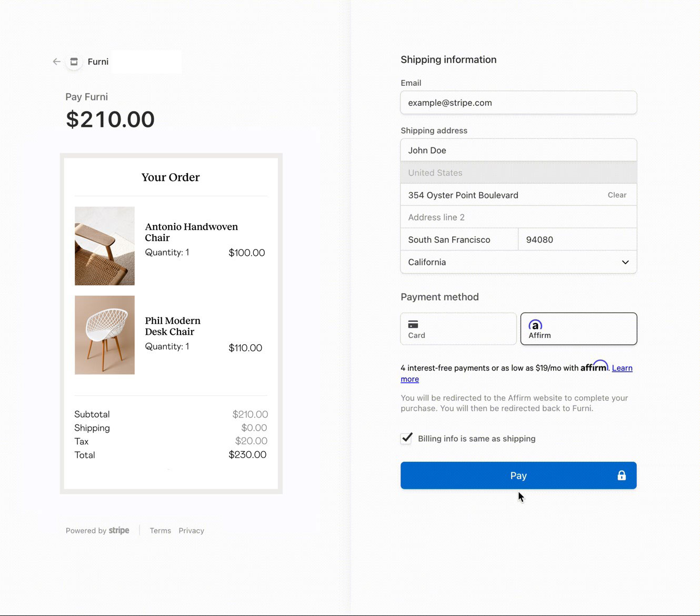Click the lock icon on Pay button

click(x=622, y=475)
